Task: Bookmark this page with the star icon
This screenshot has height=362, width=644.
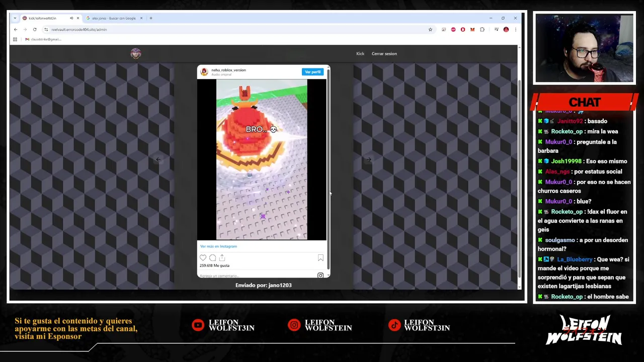Action: pyautogui.click(x=430, y=30)
